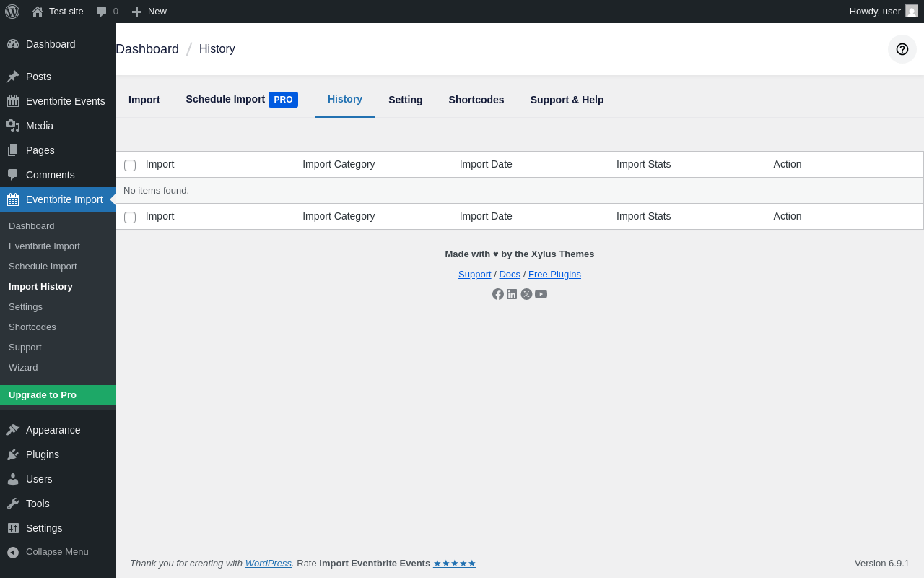Click New in the admin bar
Screen dimensions: 924x578
(x=149, y=12)
